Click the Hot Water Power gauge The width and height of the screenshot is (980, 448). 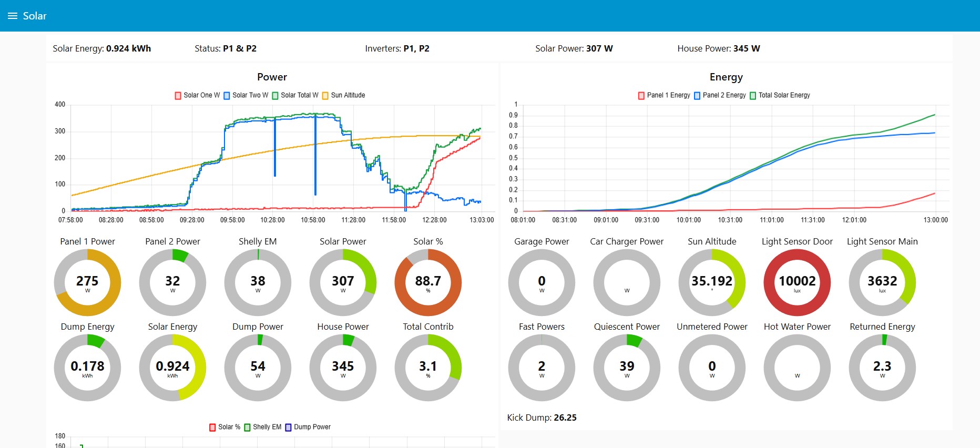pos(797,368)
